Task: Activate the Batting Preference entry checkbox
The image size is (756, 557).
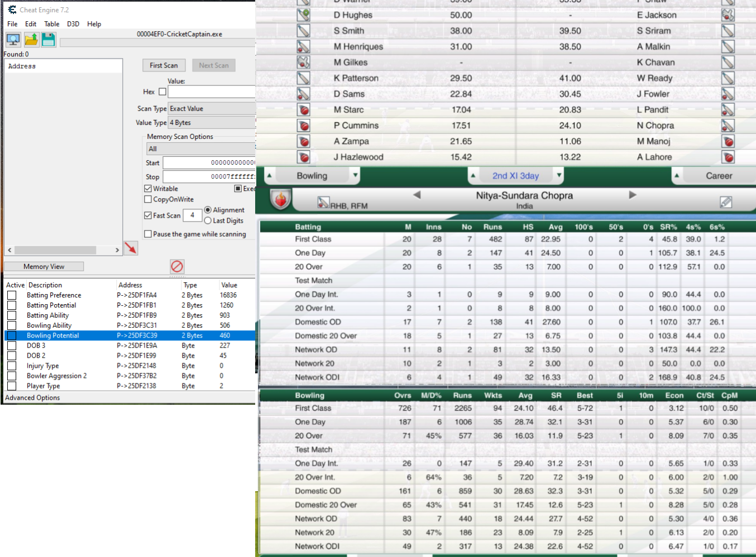Action: pos(12,295)
